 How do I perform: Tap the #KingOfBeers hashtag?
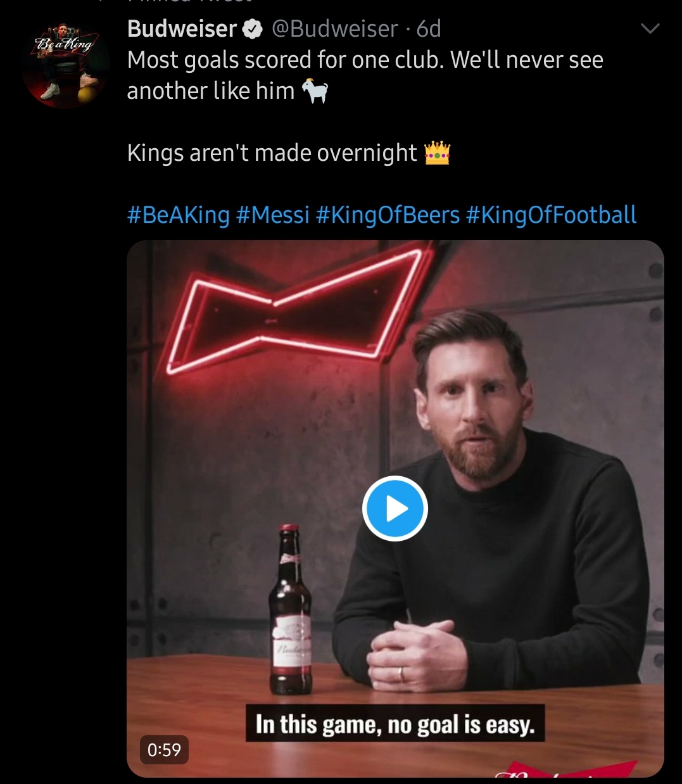click(x=388, y=215)
